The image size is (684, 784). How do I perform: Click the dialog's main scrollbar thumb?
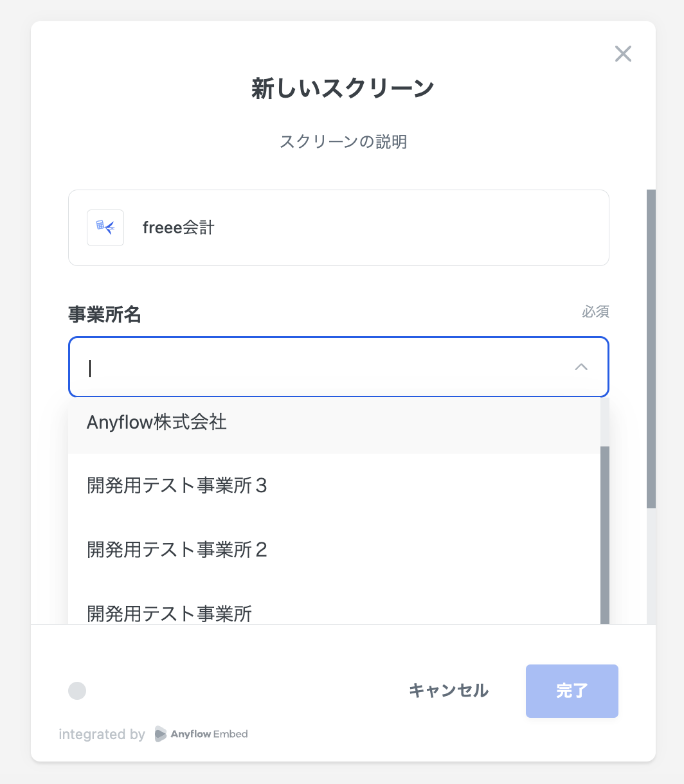pos(651,347)
